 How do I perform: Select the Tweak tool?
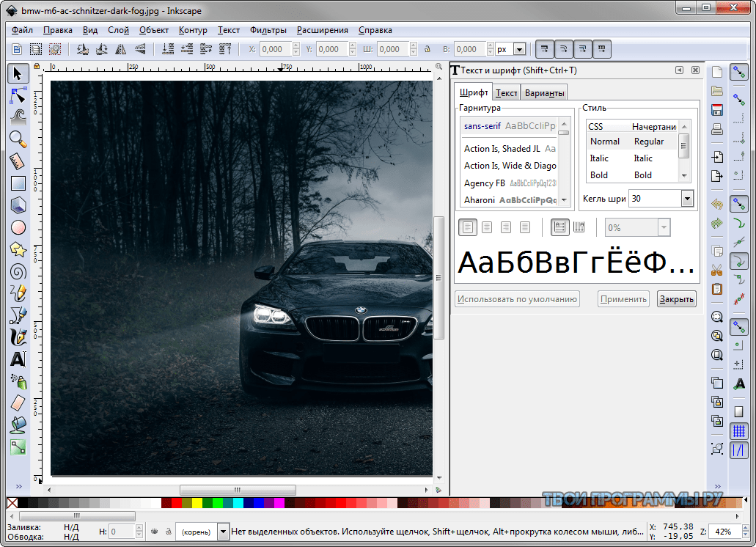(18, 117)
